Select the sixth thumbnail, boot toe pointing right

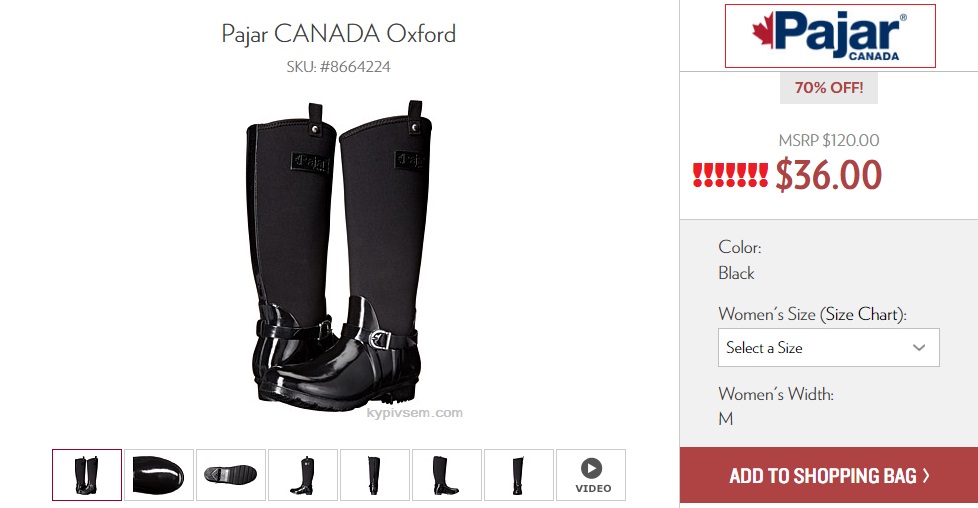(447, 475)
